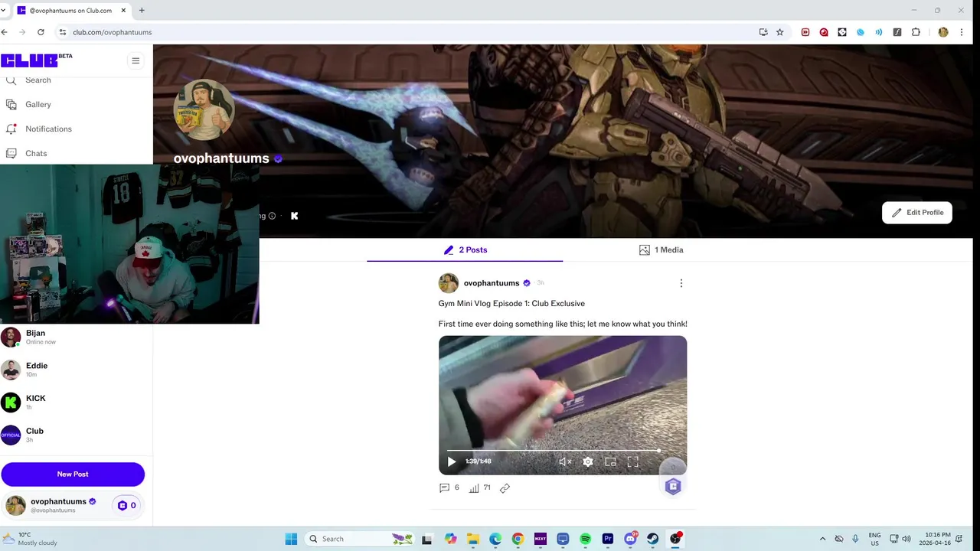980x551 pixels.
Task: Click verified badge next to banner username
Action: (278, 159)
